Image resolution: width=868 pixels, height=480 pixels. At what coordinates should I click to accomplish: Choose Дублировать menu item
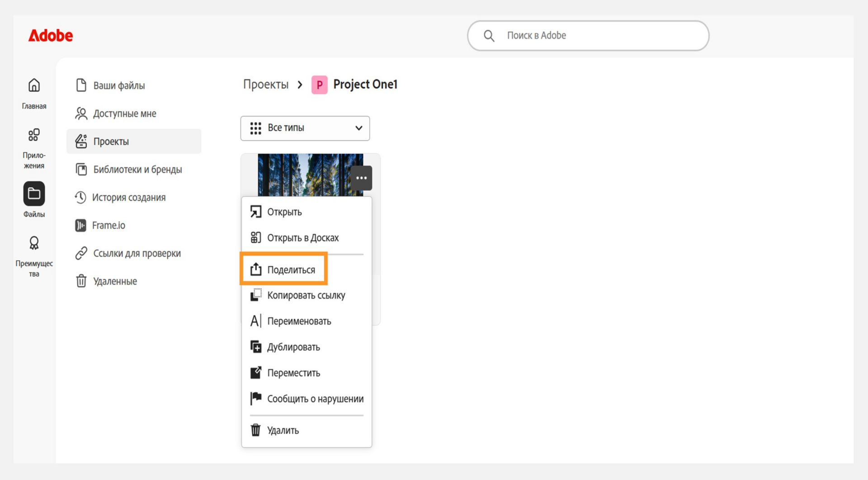(x=307, y=347)
